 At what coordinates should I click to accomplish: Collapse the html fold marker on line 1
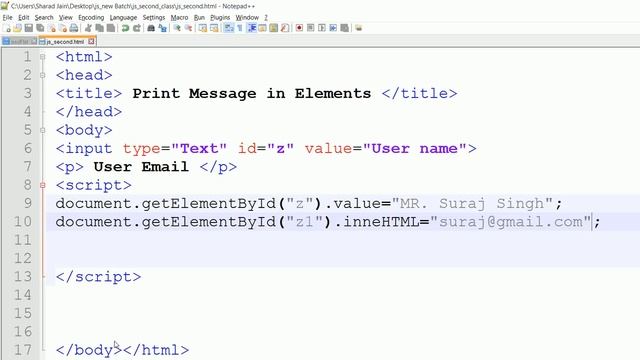click(x=42, y=57)
